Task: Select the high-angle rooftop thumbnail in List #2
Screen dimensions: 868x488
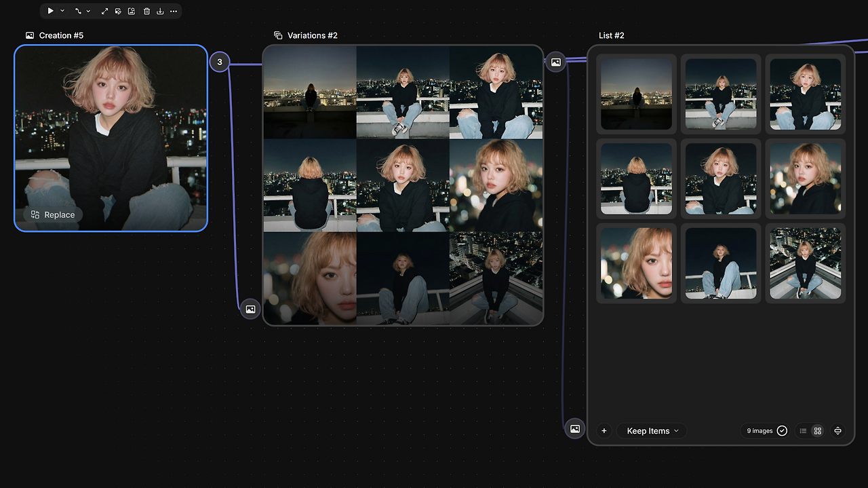Action: pyautogui.click(x=805, y=263)
